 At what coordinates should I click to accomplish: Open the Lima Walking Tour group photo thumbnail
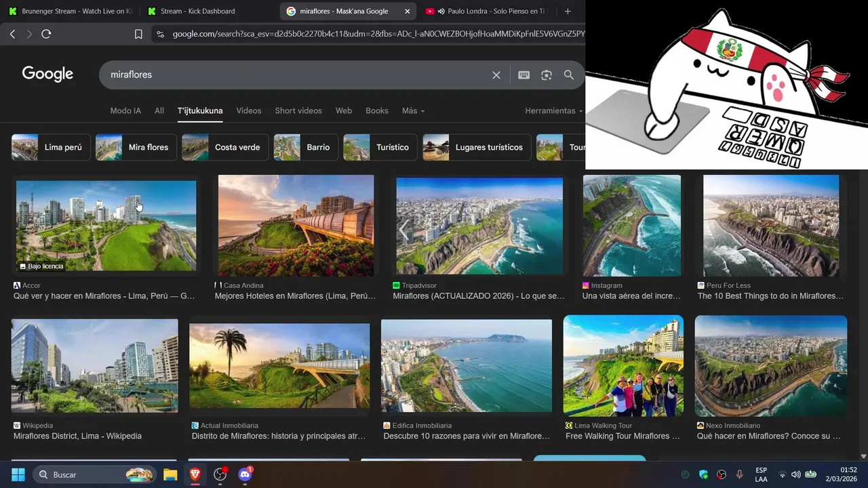(623, 366)
